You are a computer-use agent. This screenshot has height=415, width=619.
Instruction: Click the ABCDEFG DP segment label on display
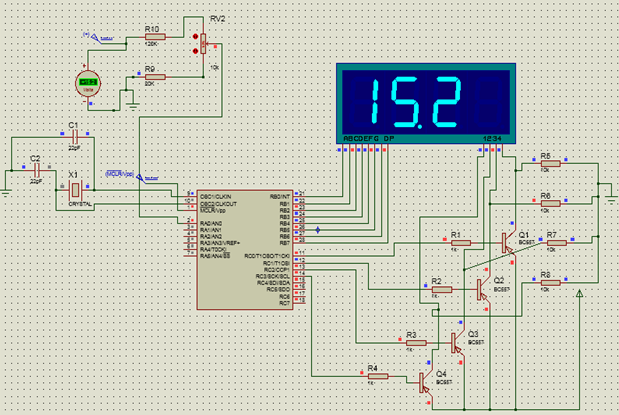[x=369, y=139]
